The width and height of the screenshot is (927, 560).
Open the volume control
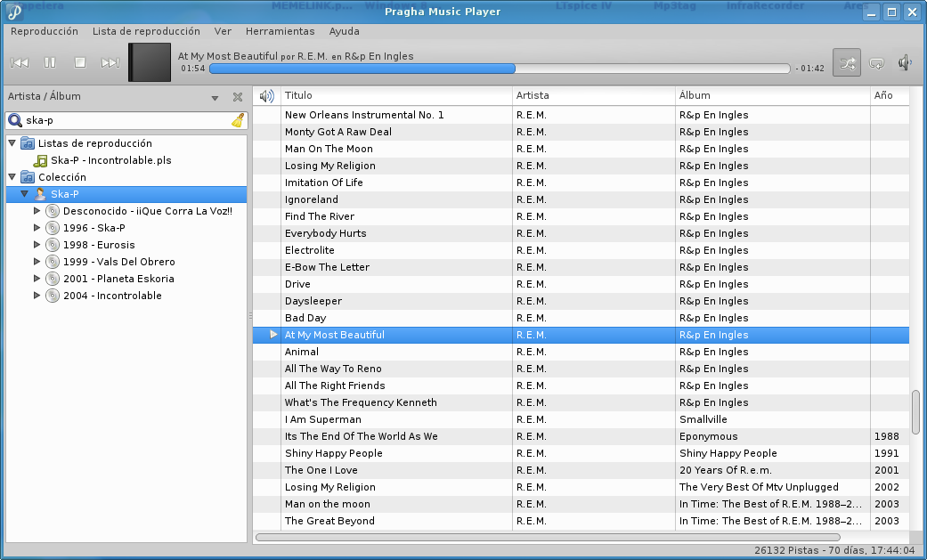pos(905,62)
